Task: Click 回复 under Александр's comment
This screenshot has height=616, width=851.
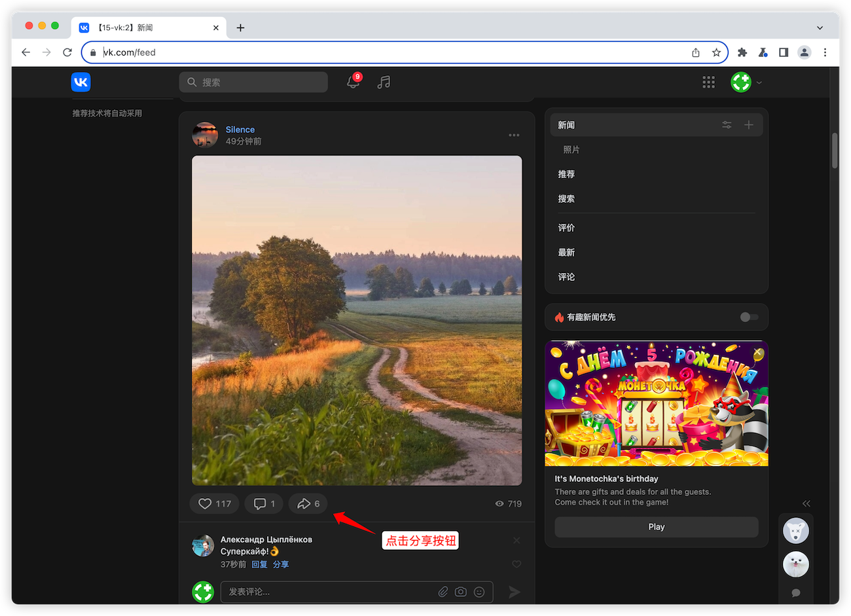Action: click(x=259, y=564)
